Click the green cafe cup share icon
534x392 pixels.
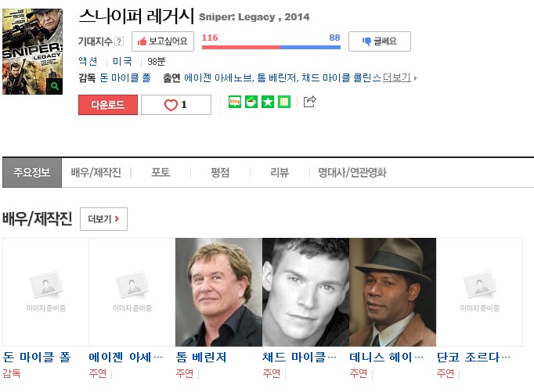[251, 102]
